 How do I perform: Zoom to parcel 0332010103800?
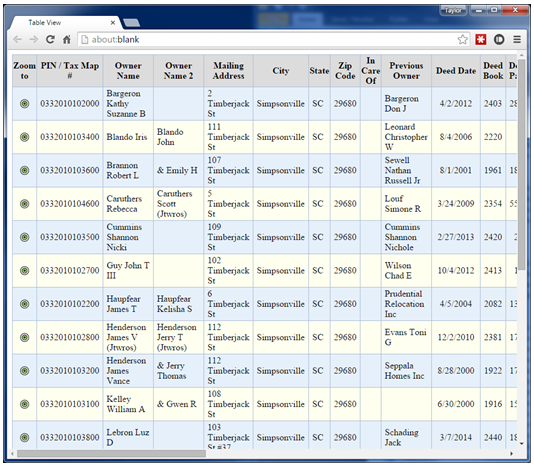(25, 437)
